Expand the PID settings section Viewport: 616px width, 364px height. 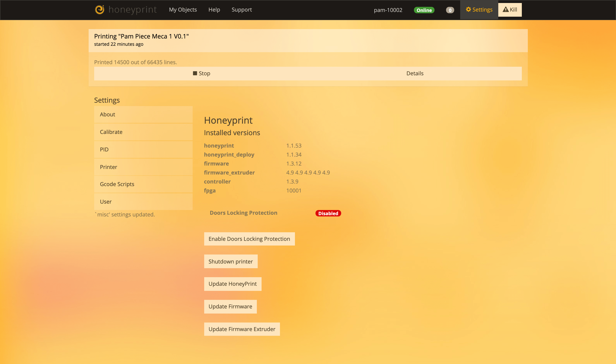point(143,149)
